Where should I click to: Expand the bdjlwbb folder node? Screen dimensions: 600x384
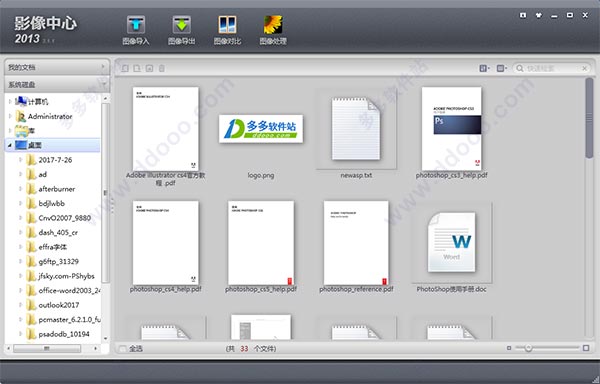pos(20,203)
